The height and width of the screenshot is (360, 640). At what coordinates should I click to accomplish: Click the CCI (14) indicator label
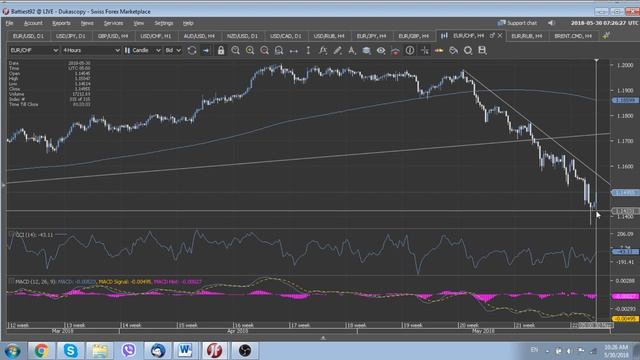click(x=34, y=235)
